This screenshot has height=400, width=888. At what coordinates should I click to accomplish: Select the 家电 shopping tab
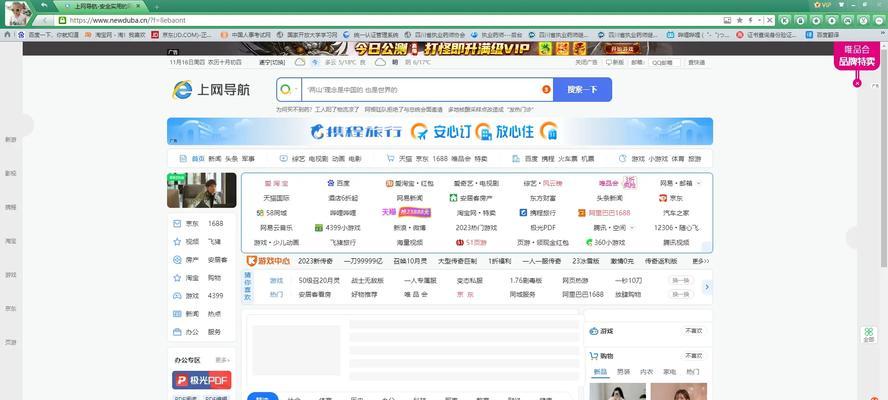pyautogui.click(x=669, y=372)
